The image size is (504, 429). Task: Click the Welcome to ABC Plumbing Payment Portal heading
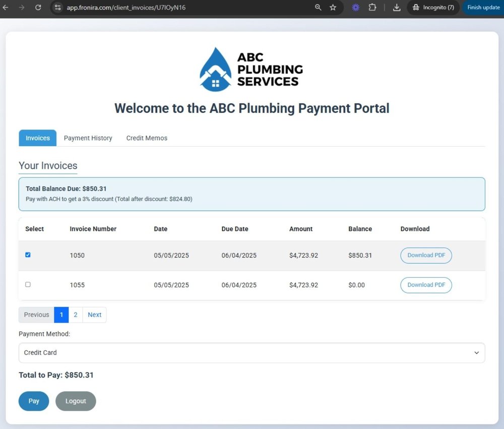coord(251,108)
